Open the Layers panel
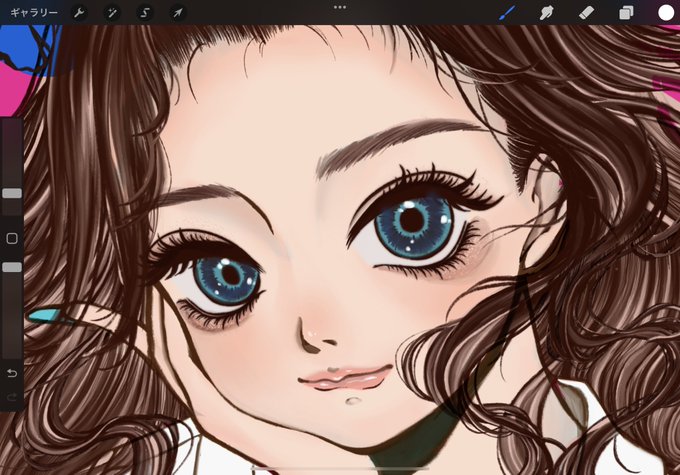The height and width of the screenshot is (475, 680). tap(626, 13)
